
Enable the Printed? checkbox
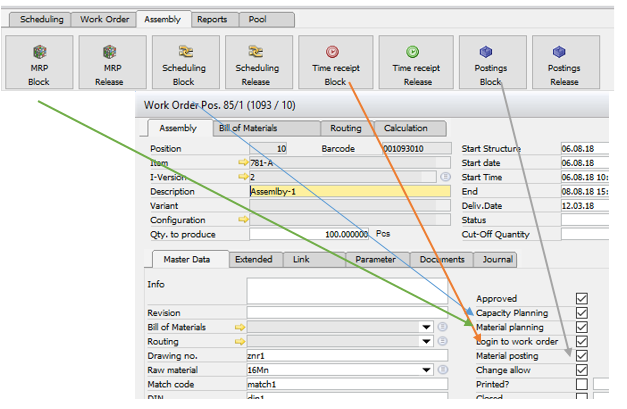coord(582,383)
